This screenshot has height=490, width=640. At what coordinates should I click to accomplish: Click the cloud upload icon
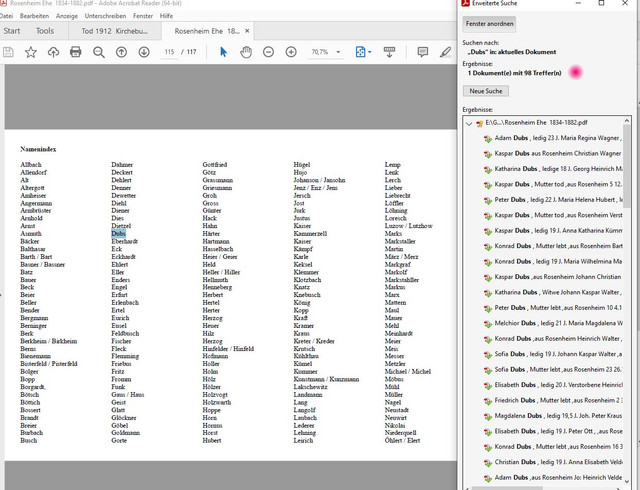coord(53,52)
